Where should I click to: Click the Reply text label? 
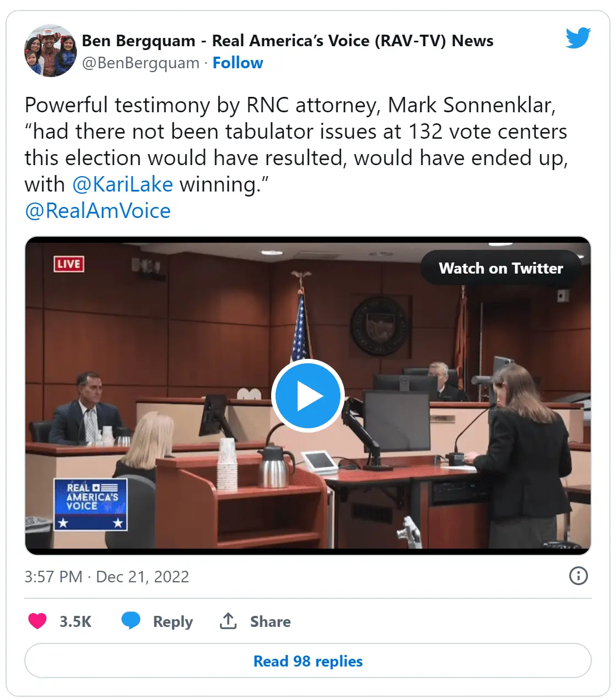coord(173,621)
